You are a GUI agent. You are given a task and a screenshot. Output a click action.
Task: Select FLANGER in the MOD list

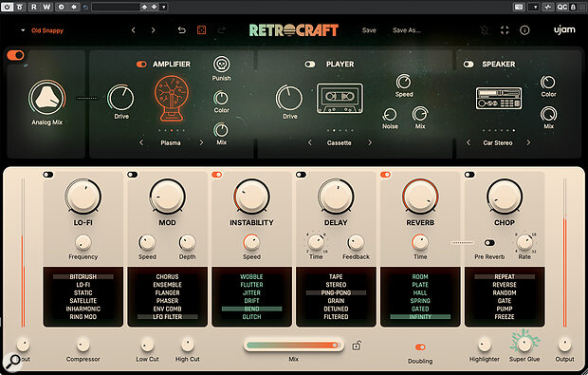[167, 292]
